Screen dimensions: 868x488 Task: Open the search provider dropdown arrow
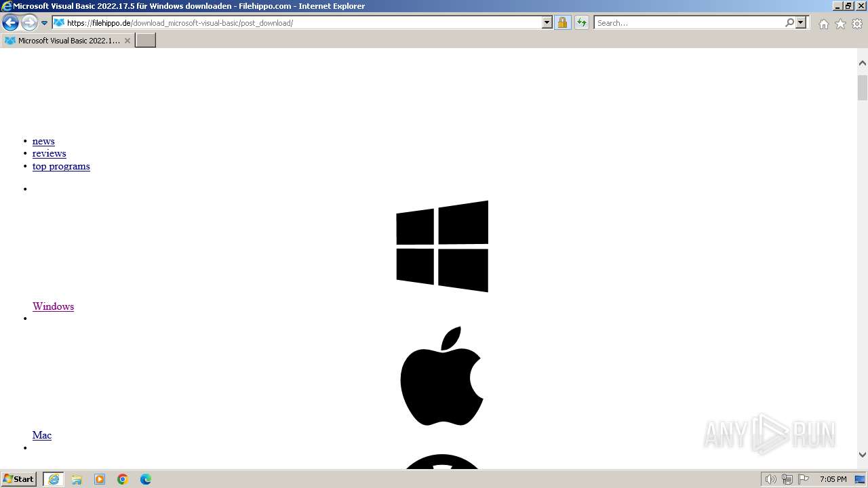(801, 22)
